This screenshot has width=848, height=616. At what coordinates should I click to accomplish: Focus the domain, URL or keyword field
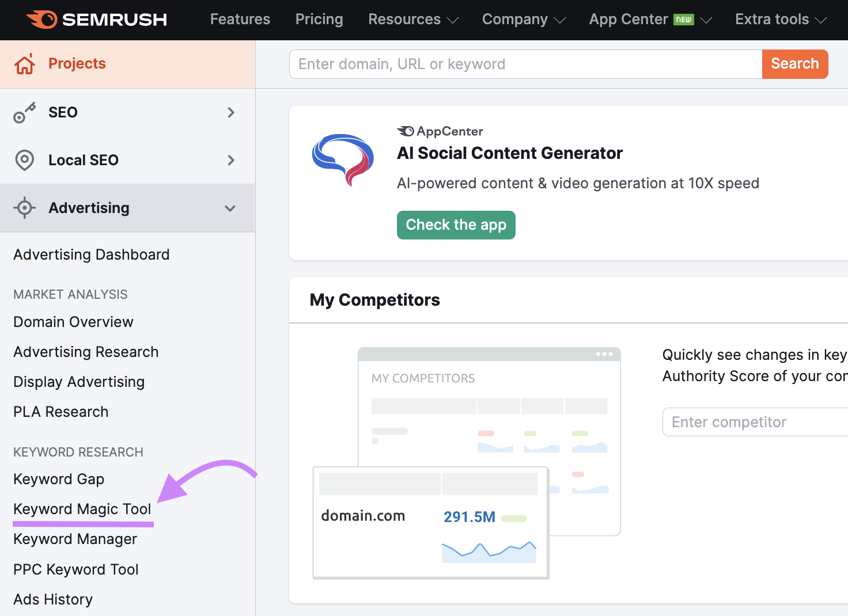point(525,64)
